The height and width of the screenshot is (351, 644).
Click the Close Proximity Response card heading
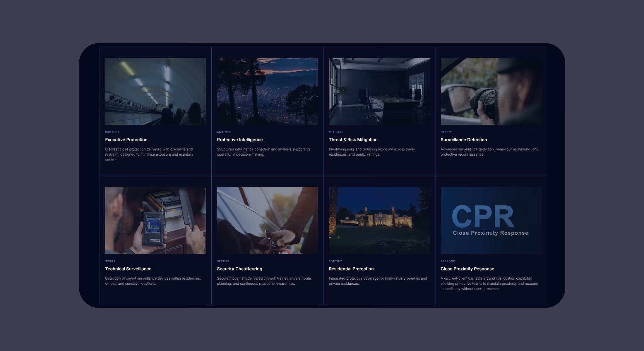point(467,269)
